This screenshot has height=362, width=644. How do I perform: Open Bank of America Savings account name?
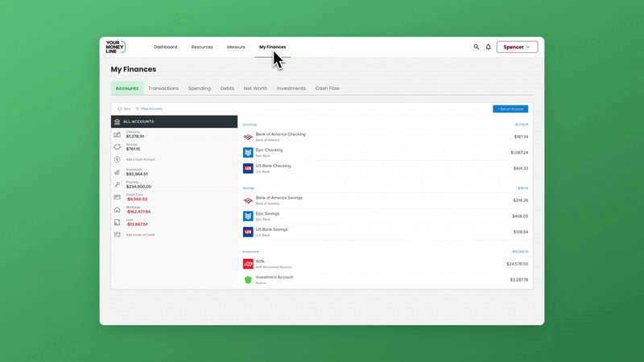(279, 198)
